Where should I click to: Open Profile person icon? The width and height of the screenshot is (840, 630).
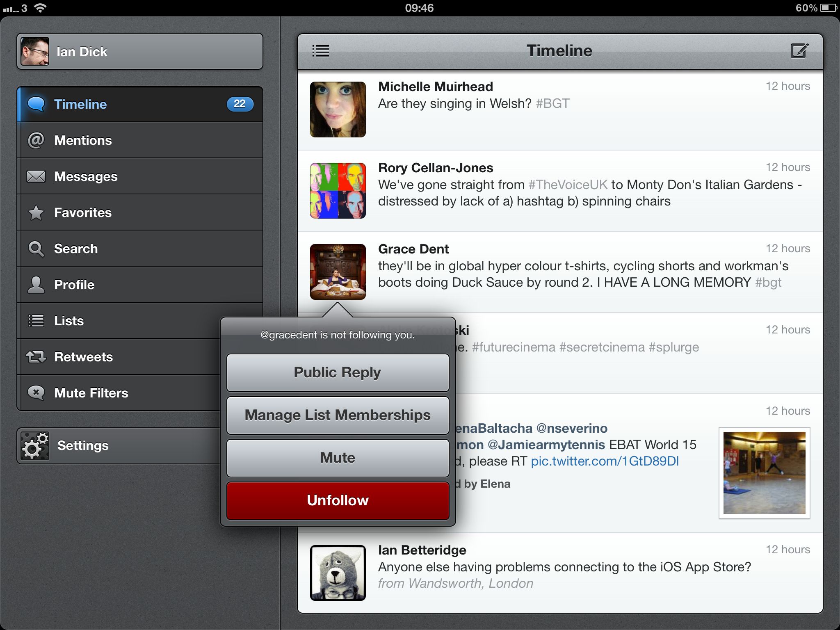coord(36,285)
